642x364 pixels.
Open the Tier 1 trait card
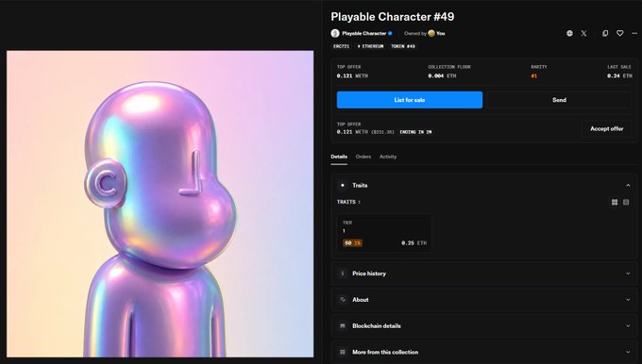[384, 233]
